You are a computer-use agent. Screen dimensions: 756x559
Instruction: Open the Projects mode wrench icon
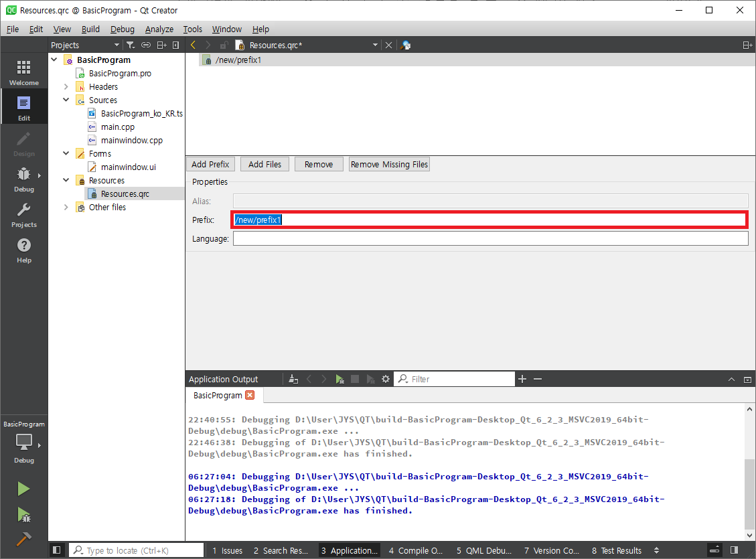(x=23, y=214)
